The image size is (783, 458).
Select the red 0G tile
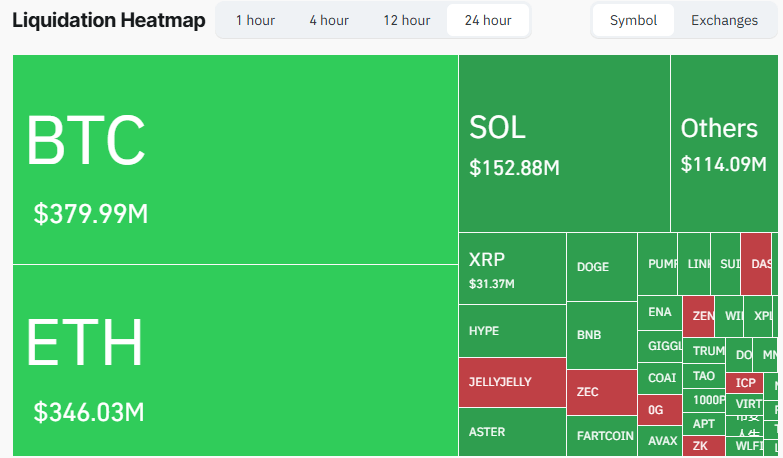[x=659, y=409]
